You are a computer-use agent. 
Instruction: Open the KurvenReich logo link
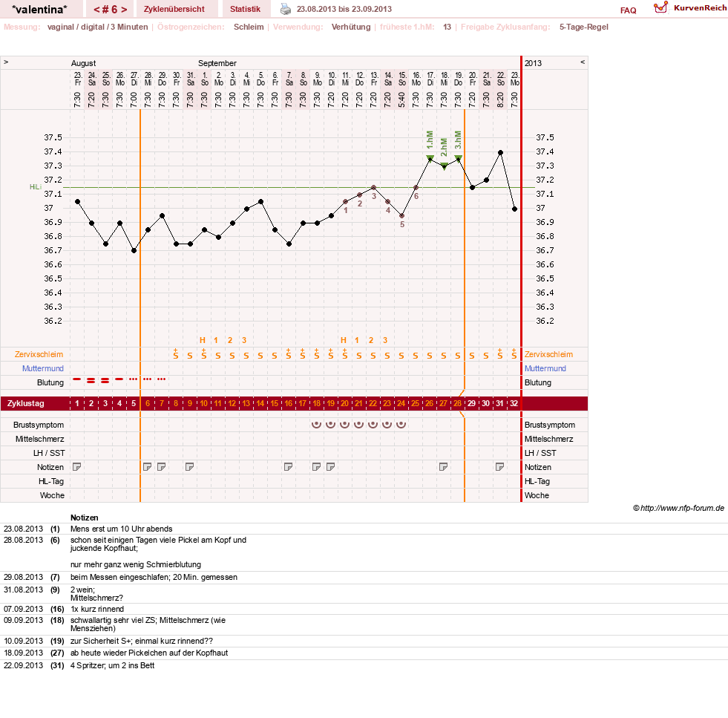coord(690,8)
